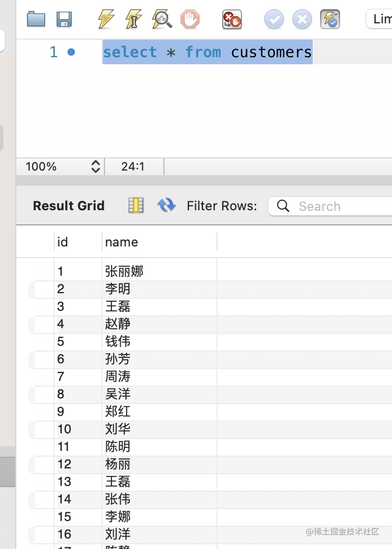The width and height of the screenshot is (392, 549).
Task: Save the script using the floppy disk icon
Action: [64, 19]
